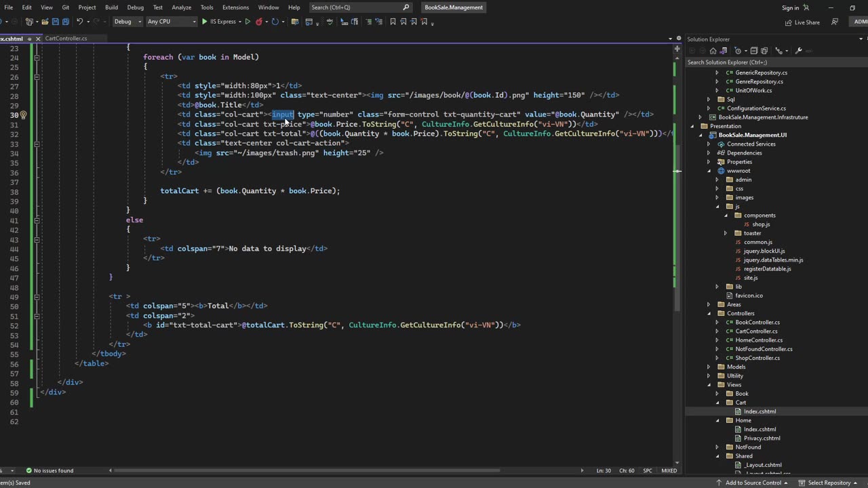Screen dimensions: 868x488
Task: Open the Build menu
Action: (111, 7)
